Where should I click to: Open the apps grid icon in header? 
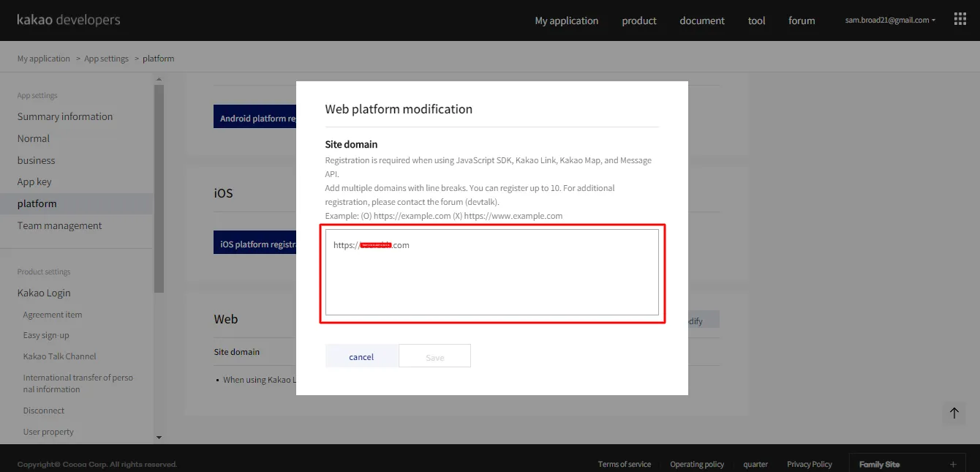point(960,20)
